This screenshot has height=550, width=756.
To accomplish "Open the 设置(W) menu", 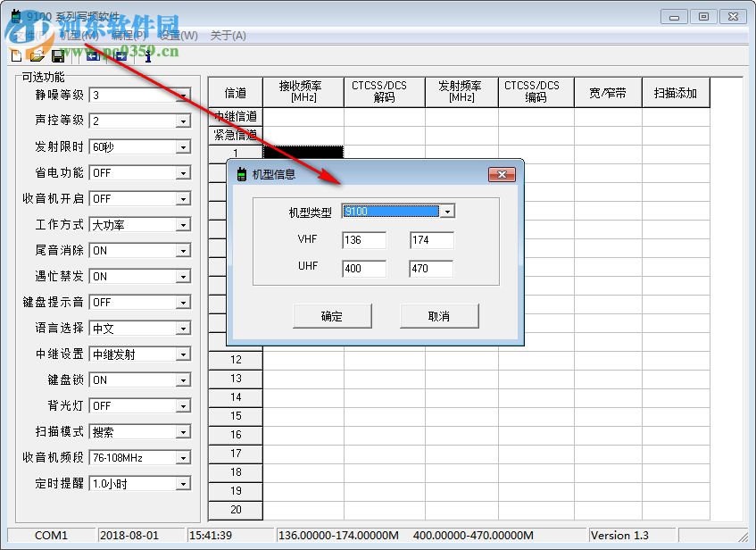I will click(179, 35).
